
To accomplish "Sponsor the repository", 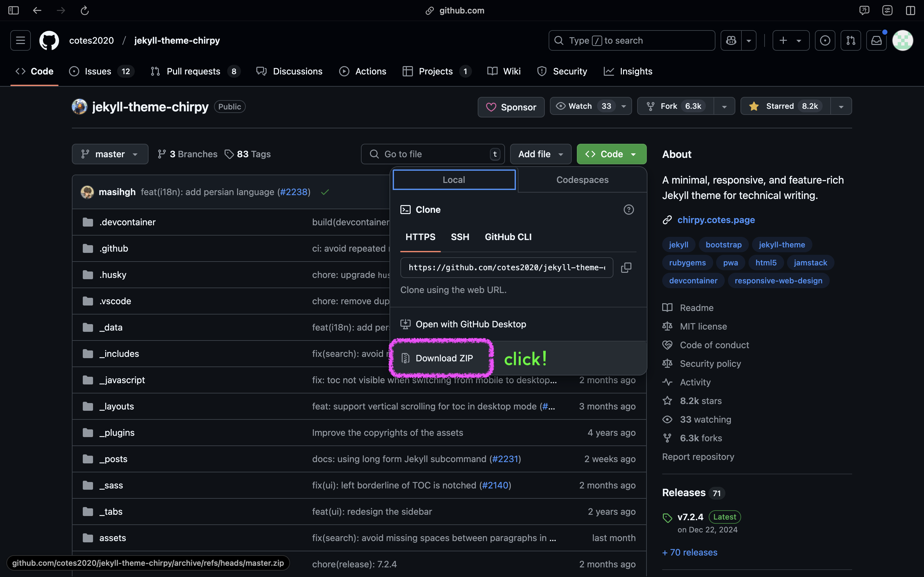I will (511, 107).
